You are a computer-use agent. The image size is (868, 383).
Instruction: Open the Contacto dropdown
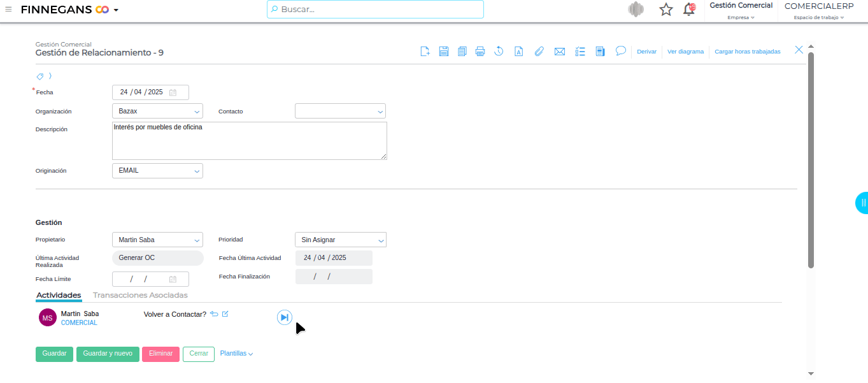click(340, 111)
